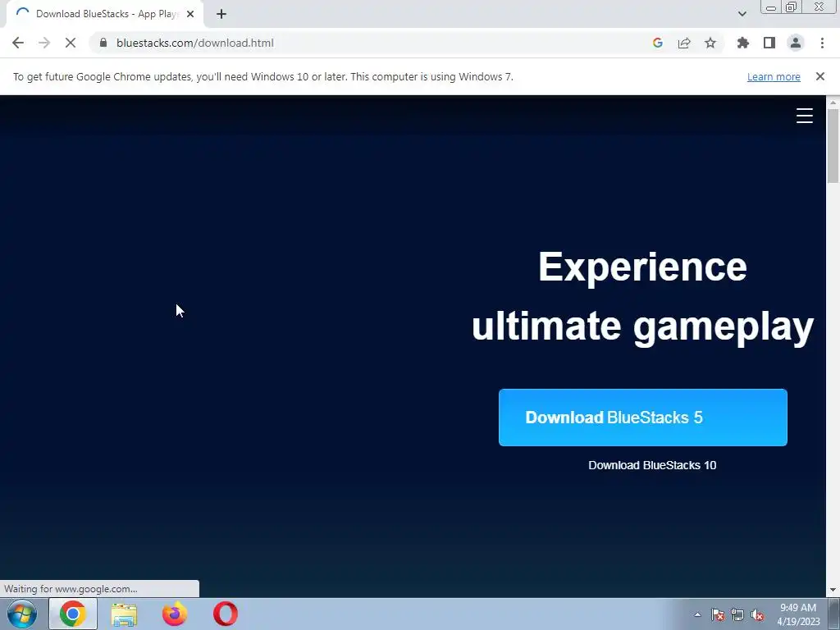Launch Firefox from the taskbar
840x630 pixels.
175,614
